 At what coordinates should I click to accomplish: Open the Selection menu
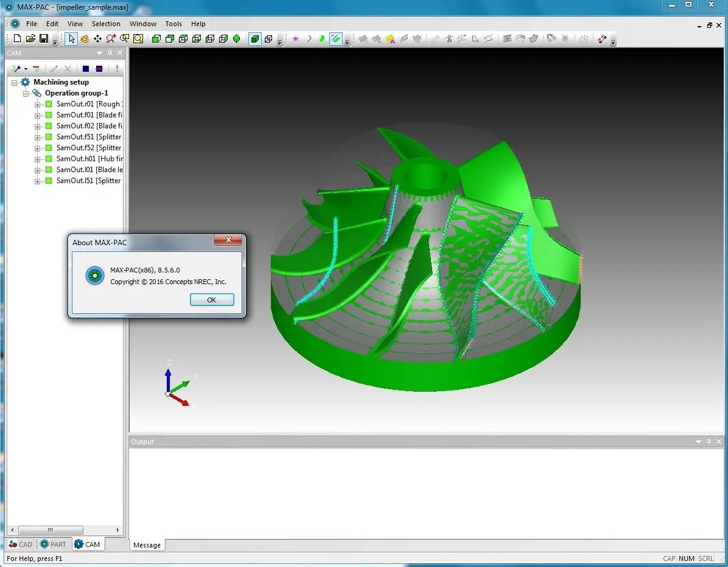click(x=106, y=24)
